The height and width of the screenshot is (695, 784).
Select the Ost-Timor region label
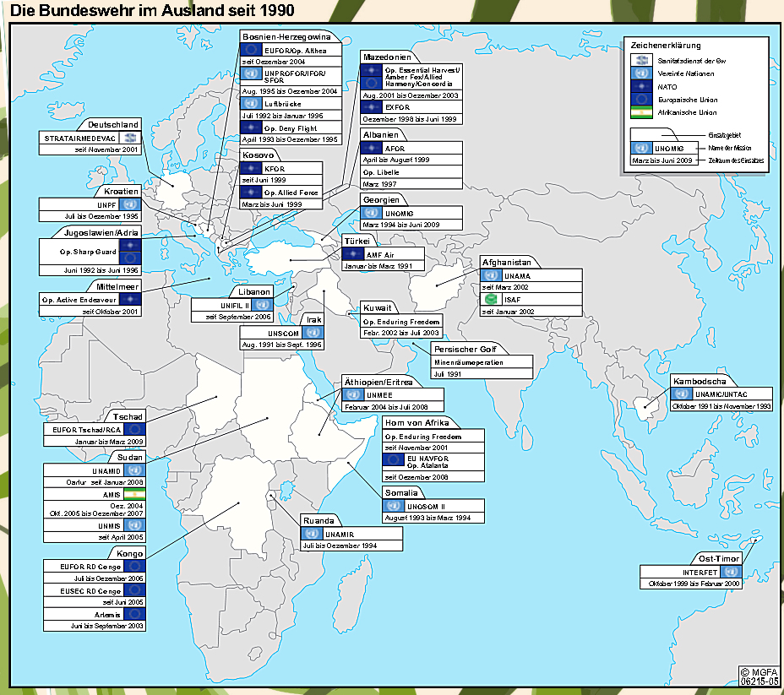tap(720, 558)
